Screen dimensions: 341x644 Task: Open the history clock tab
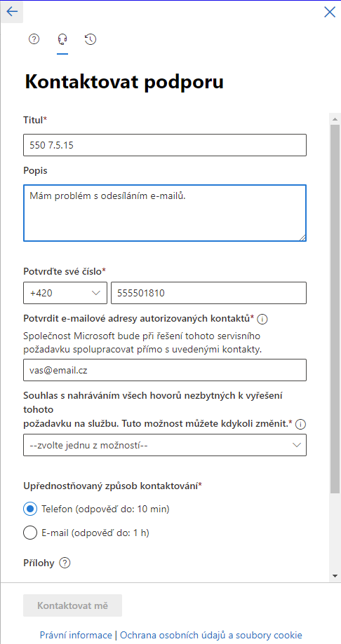(91, 39)
